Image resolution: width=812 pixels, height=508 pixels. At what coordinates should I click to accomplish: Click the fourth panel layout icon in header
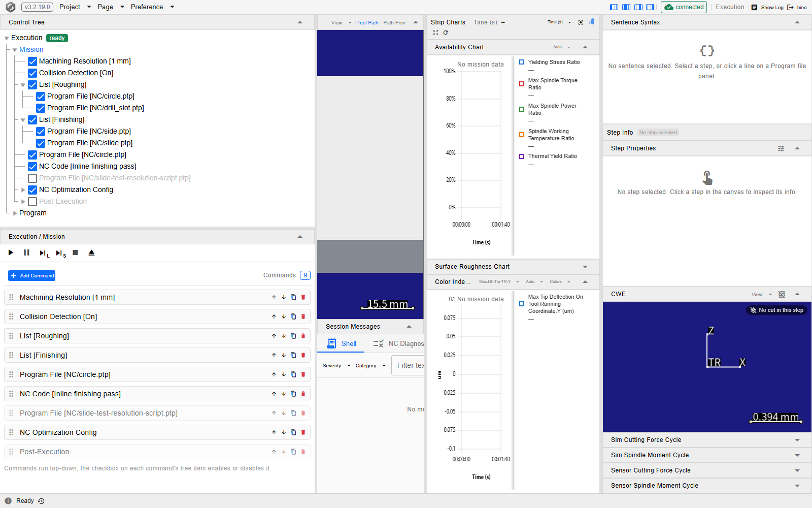[650, 7]
